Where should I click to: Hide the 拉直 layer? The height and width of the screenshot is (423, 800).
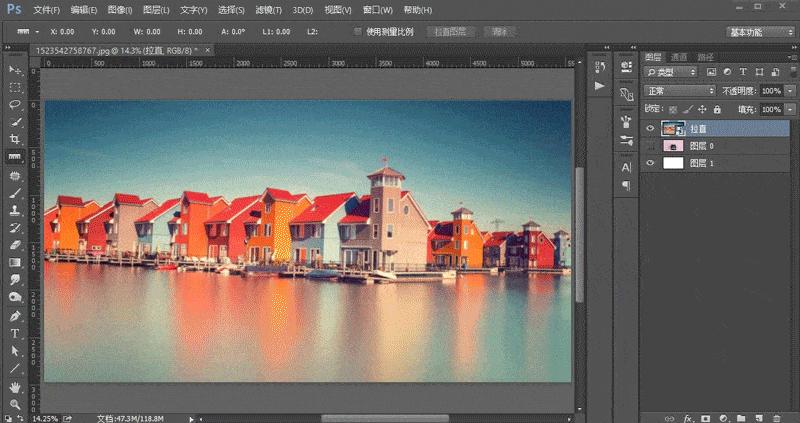[x=650, y=129]
